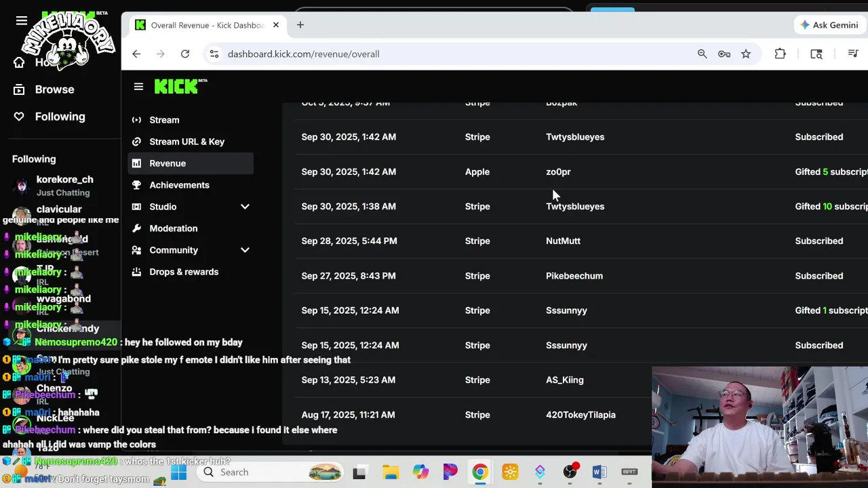Open the saved passwords key icon
Image resolution: width=868 pixels, height=488 pixels.
(x=724, y=54)
